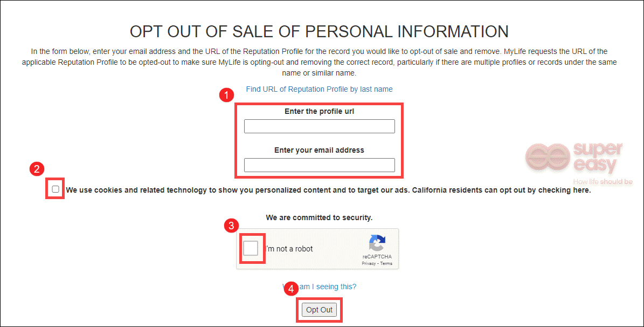Focus the email address text field
644x327 pixels.
[x=319, y=165]
